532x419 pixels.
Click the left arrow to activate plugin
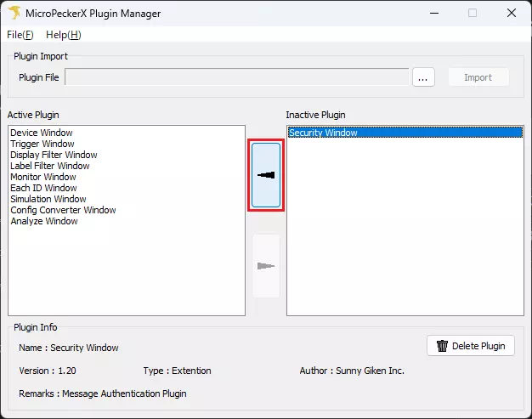point(266,175)
